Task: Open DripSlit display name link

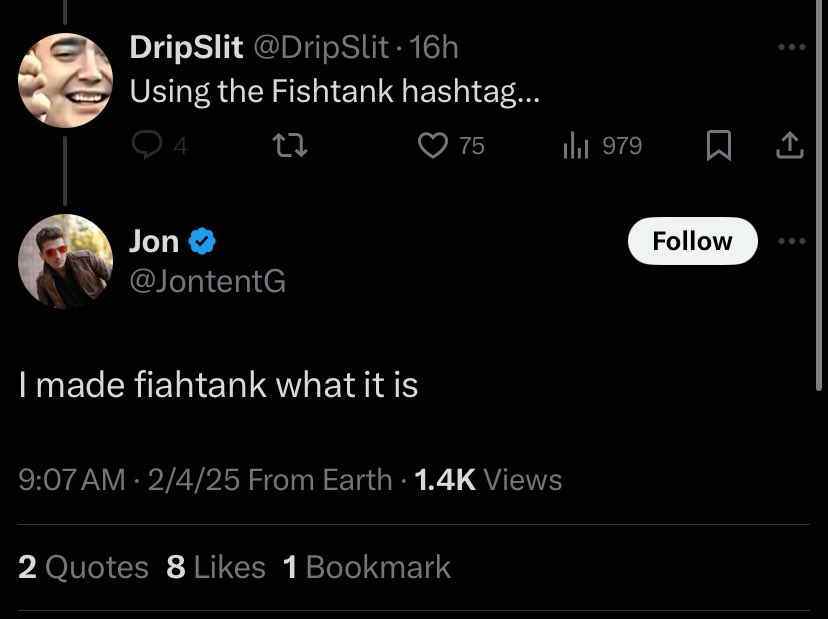Action: [x=186, y=46]
